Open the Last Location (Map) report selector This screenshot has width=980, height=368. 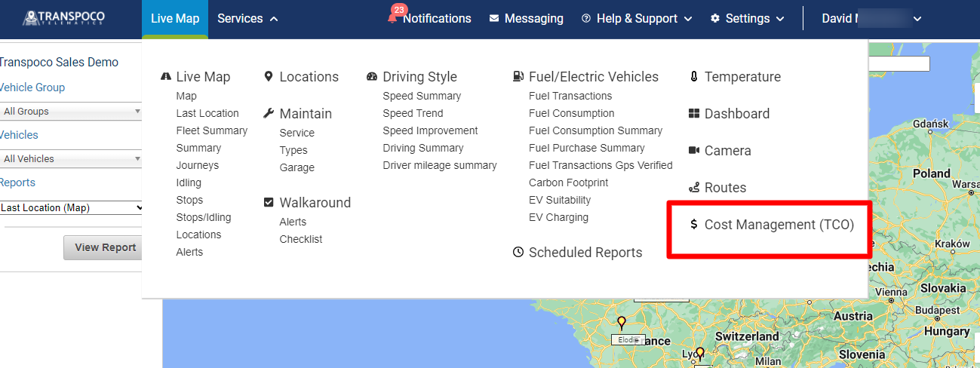coord(72,207)
